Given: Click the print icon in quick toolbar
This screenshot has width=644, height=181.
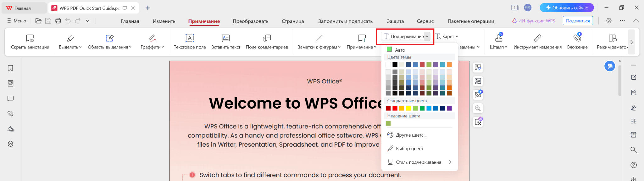Looking at the screenshot, I should pos(58,21).
